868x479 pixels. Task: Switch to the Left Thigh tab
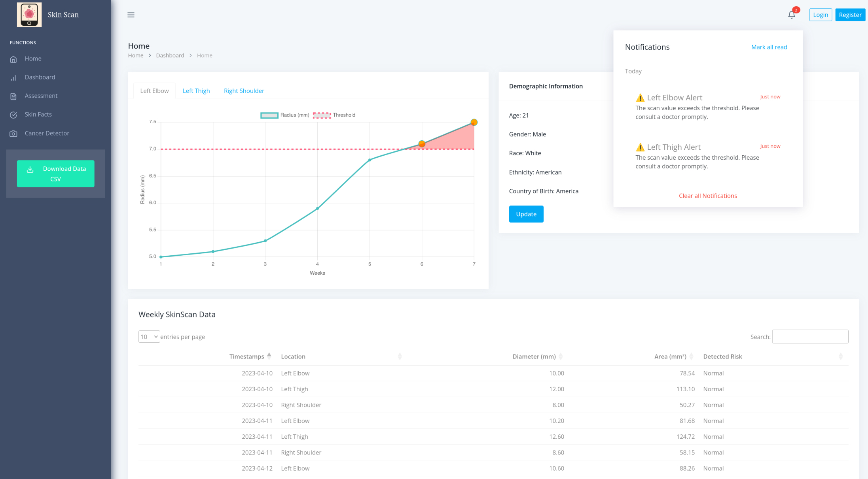coord(196,91)
